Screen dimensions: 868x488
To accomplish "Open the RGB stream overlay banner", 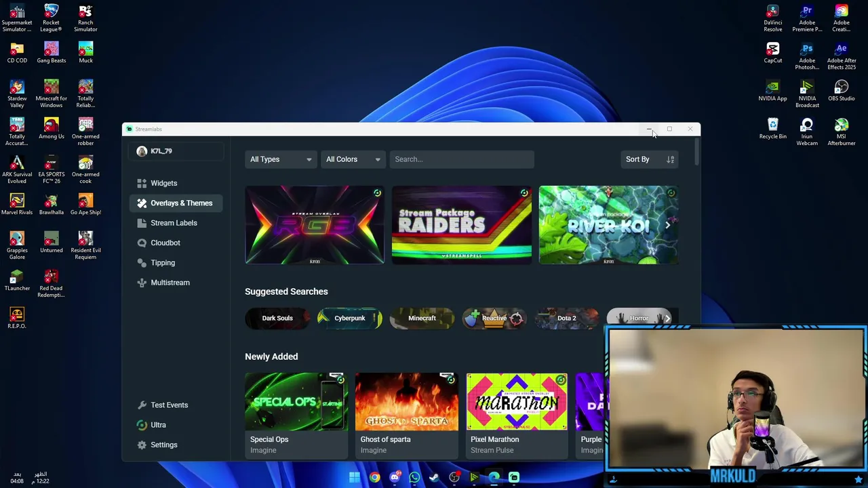I will (315, 225).
